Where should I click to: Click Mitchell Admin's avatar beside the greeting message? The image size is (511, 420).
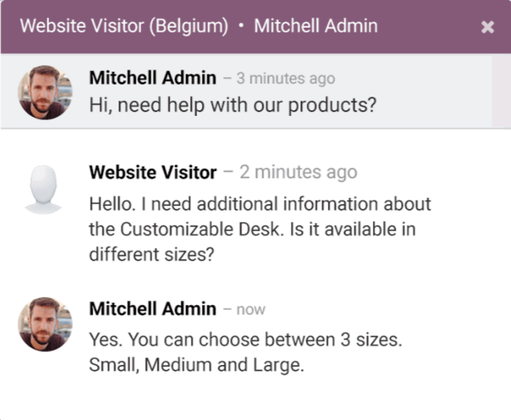pos(45,92)
